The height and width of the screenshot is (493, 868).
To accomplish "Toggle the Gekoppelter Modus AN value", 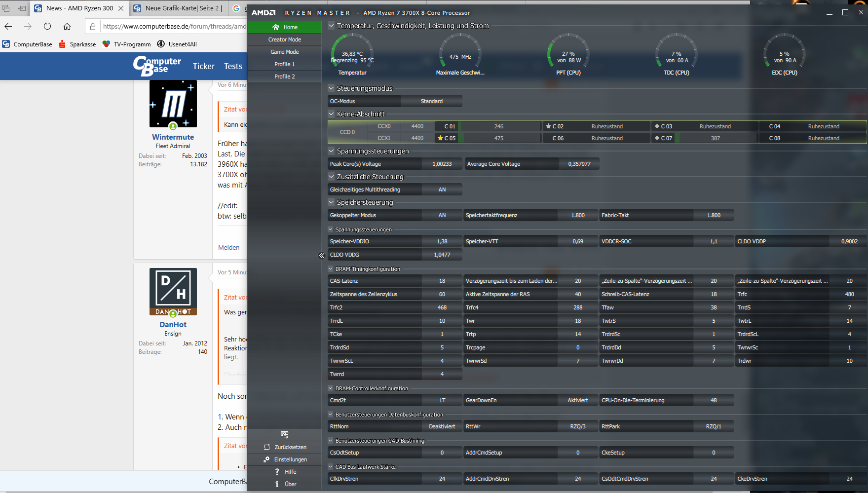I will (442, 215).
